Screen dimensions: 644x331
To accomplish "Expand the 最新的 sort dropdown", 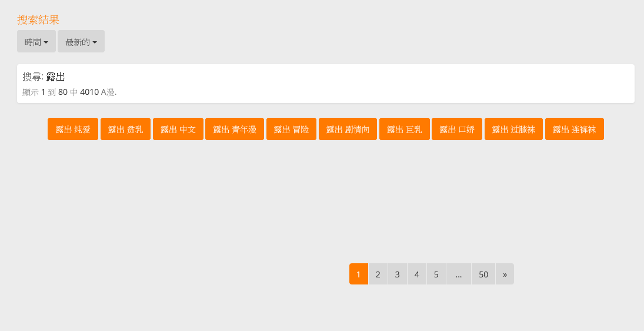I will click(x=81, y=42).
